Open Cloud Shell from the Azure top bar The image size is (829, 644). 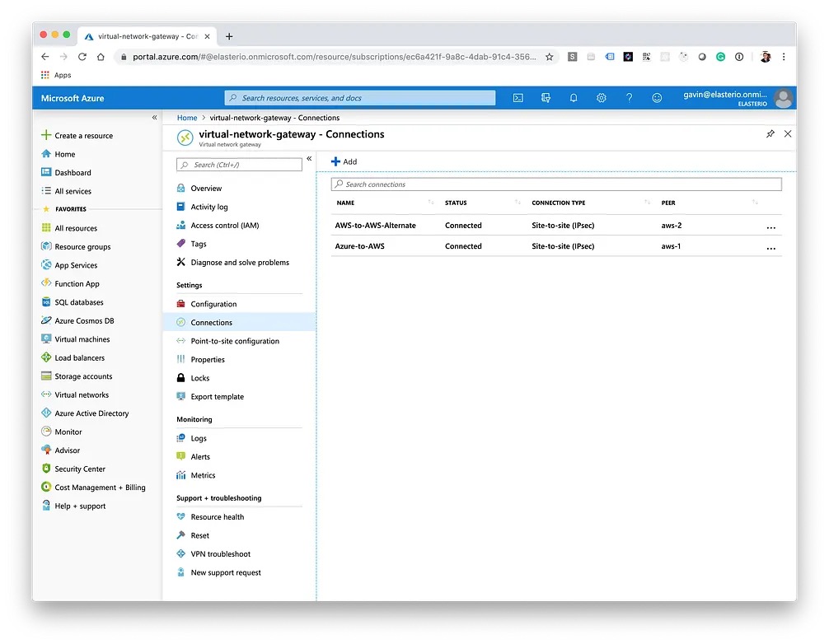(518, 98)
